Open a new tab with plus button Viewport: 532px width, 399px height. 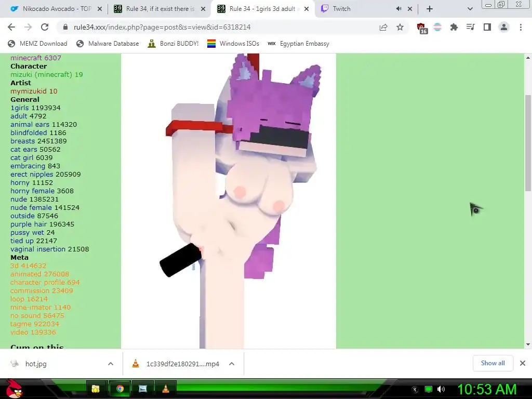tap(430, 9)
